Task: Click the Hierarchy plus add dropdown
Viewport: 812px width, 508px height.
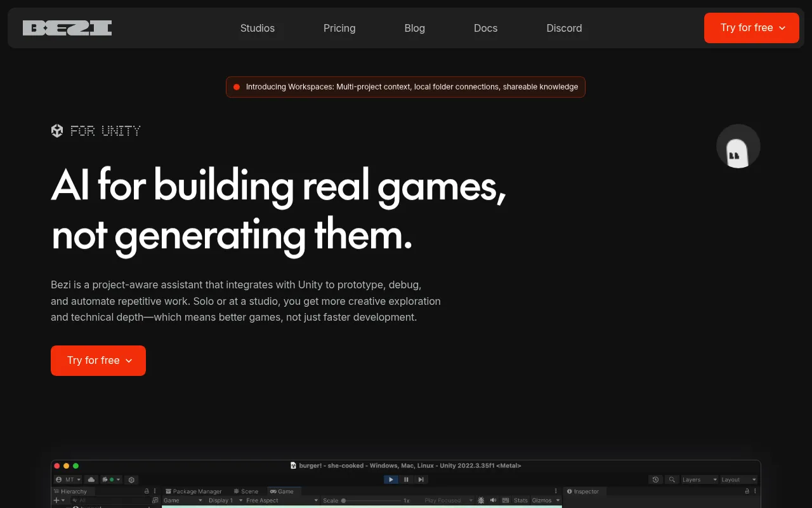Action: pos(58,500)
